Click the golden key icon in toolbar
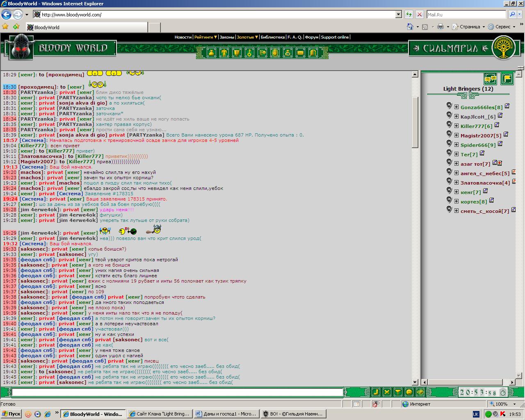Viewport: 525px width, 420px height. (249, 53)
